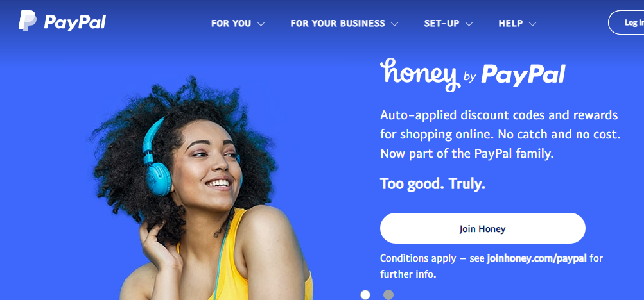The width and height of the screenshot is (644, 300).
Task: Select the first carousel slide dot
Action: click(365, 295)
